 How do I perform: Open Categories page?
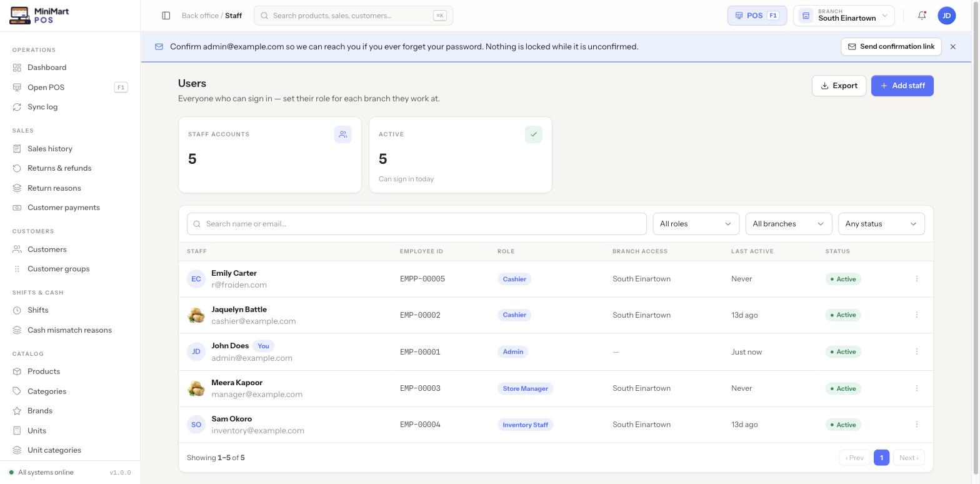click(70, 391)
